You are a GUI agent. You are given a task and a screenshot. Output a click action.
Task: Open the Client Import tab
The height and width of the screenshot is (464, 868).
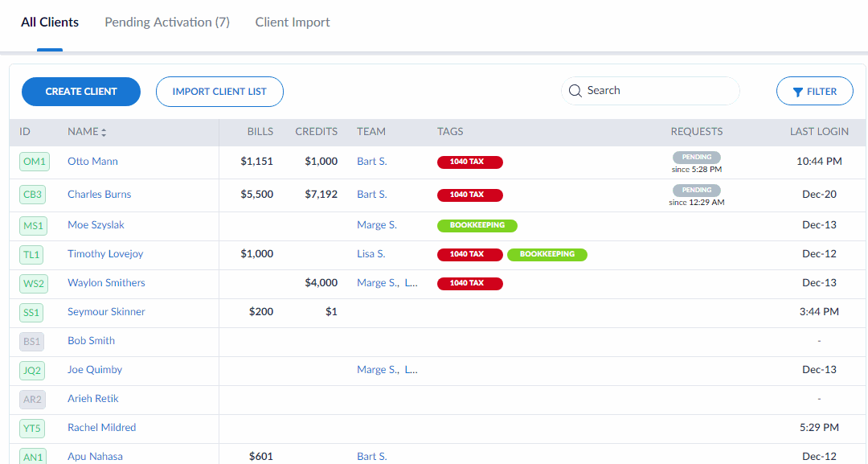point(293,23)
